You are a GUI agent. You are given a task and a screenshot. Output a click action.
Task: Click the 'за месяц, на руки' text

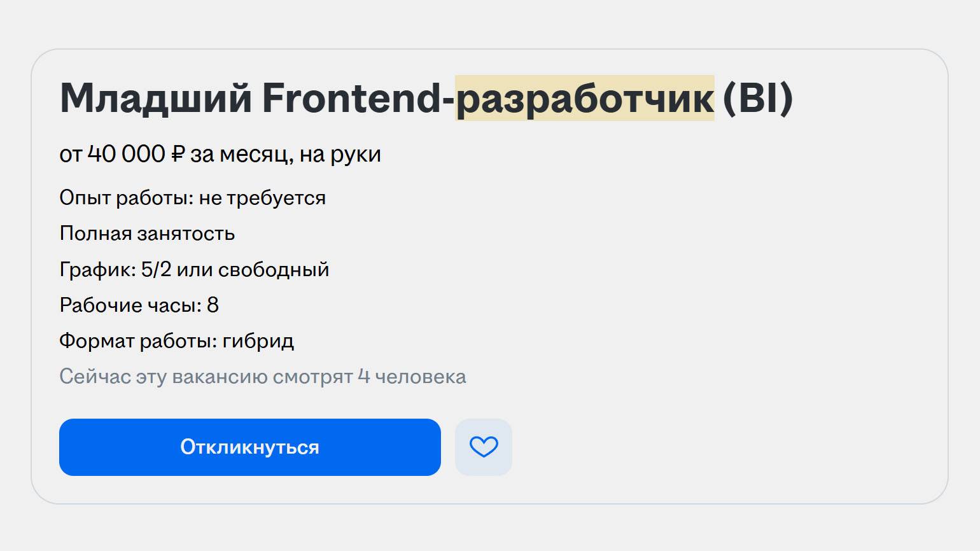pyautogui.click(x=286, y=154)
